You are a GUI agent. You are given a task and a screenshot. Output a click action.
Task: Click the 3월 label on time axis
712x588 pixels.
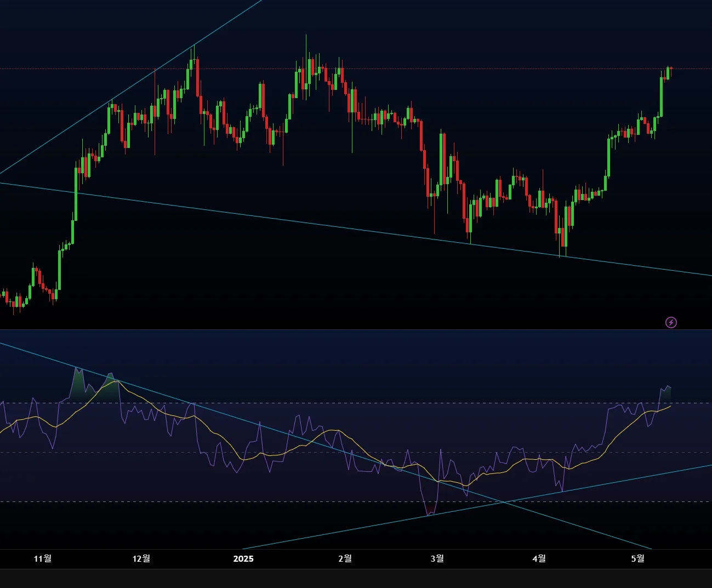pos(437,558)
